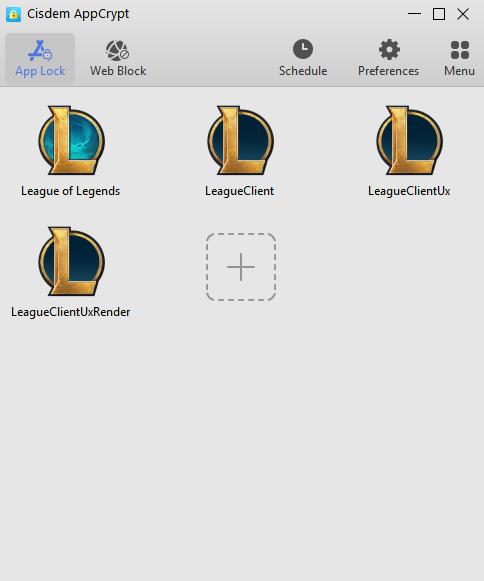The image size is (484, 581).
Task: Select the League of Legends app icon
Action: 72,140
